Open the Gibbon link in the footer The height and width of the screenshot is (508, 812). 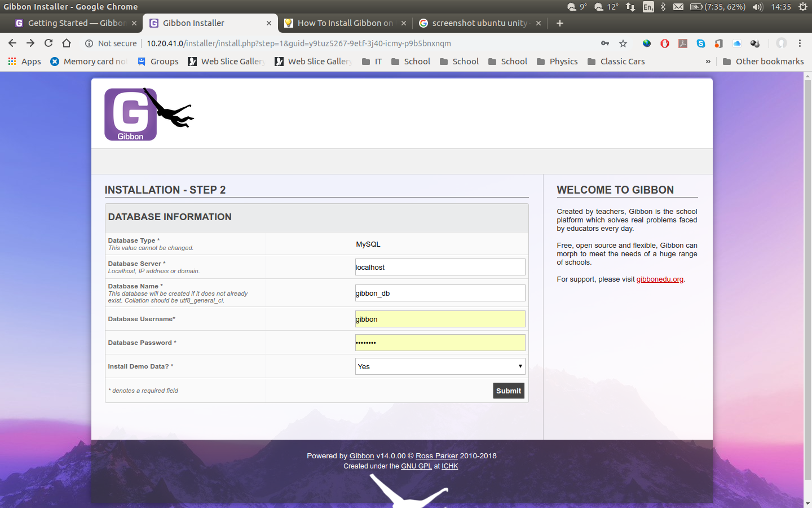tap(361, 456)
